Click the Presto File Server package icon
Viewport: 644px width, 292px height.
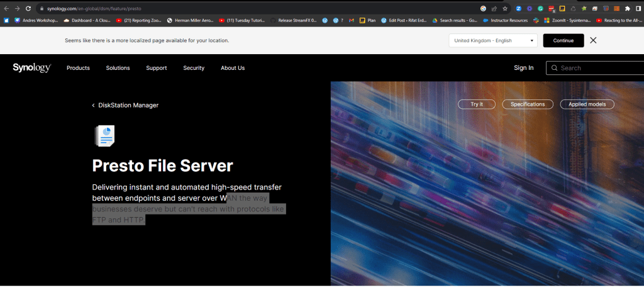pyautogui.click(x=104, y=136)
